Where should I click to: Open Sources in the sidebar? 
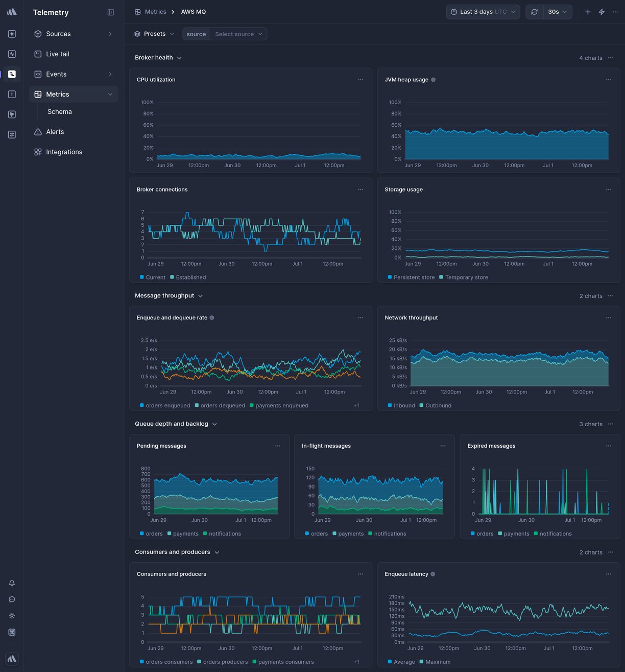74,34
